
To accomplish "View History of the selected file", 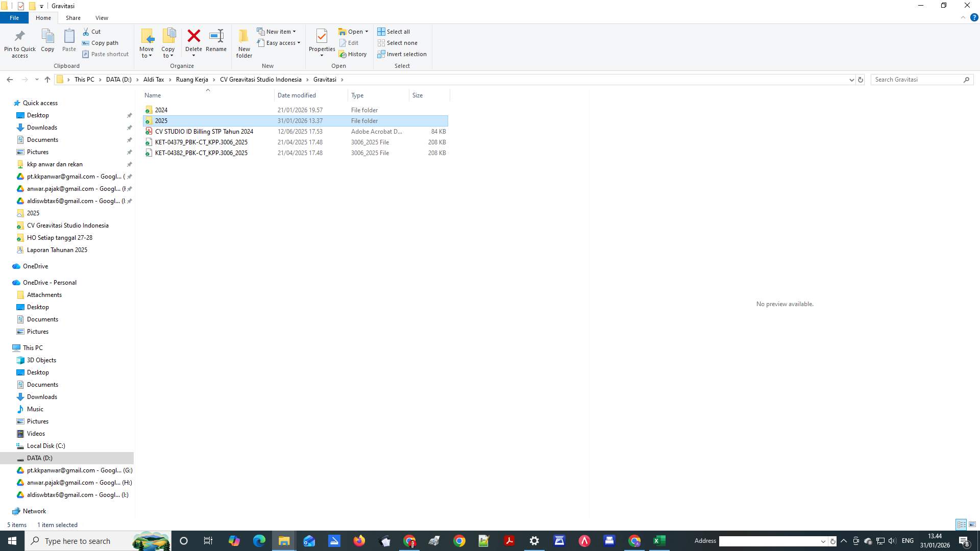I will [x=353, y=54].
